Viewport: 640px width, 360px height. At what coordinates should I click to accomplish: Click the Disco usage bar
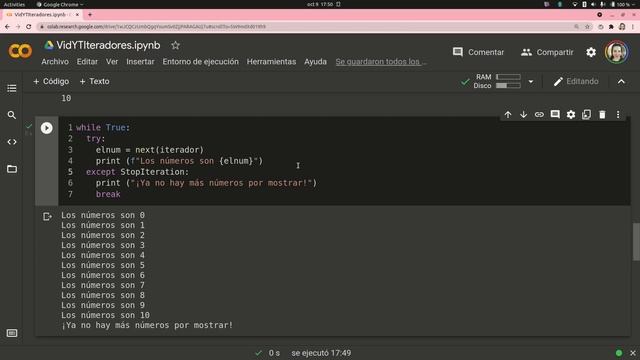point(508,86)
